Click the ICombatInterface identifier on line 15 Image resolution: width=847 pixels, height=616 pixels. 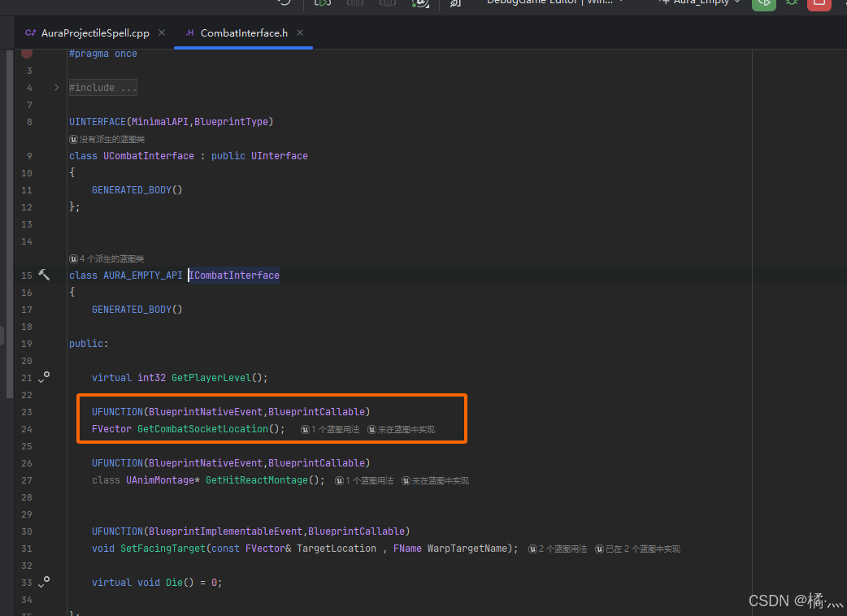[234, 275]
